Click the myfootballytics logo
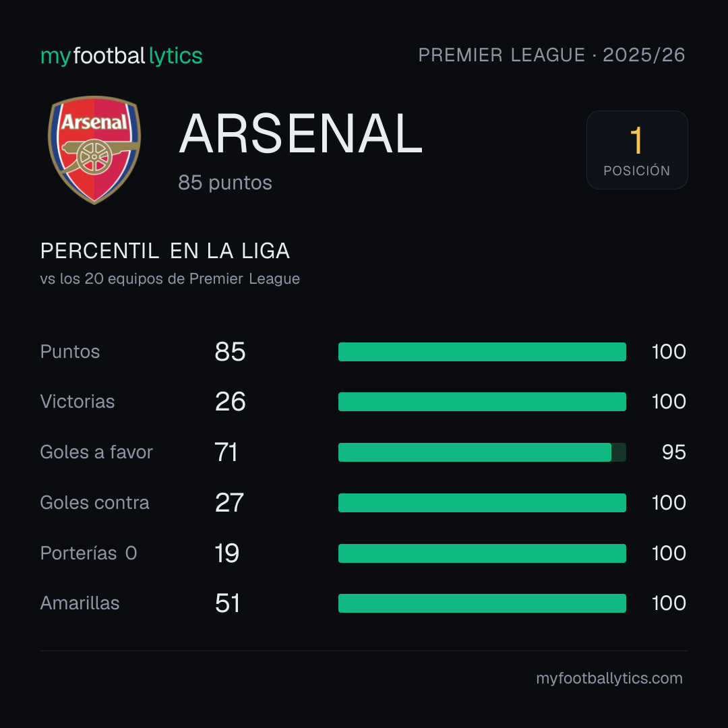Image resolution: width=728 pixels, height=728 pixels. [x=121, y=56]
